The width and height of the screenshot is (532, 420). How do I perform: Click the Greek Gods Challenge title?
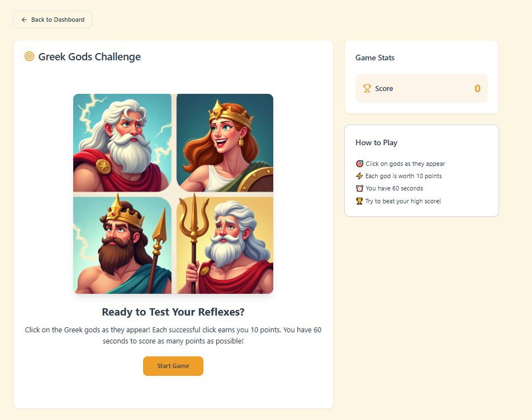tap(89, 56)
